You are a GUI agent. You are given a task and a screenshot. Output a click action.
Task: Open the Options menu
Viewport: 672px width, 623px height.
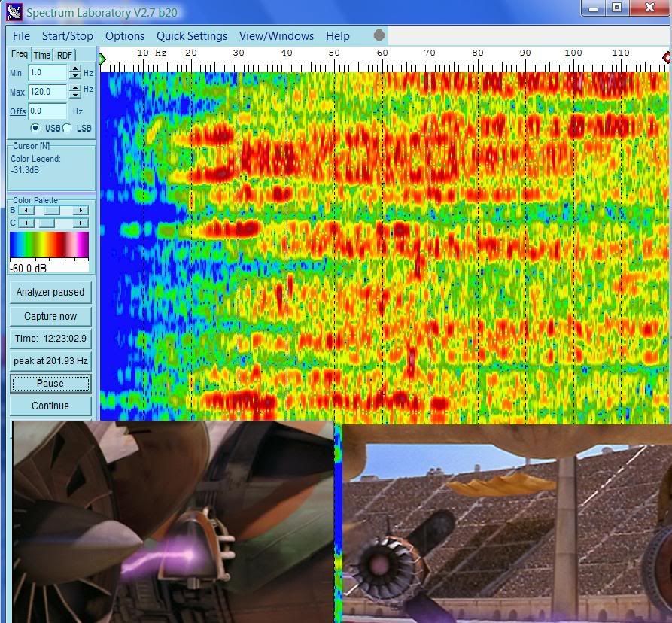(125, 36)
